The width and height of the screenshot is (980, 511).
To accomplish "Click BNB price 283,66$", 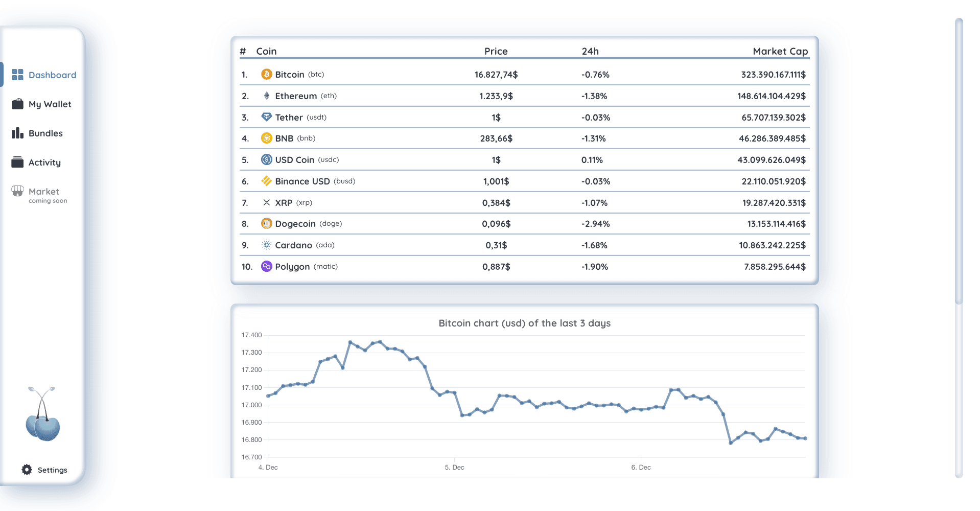I will click(496, 138).
